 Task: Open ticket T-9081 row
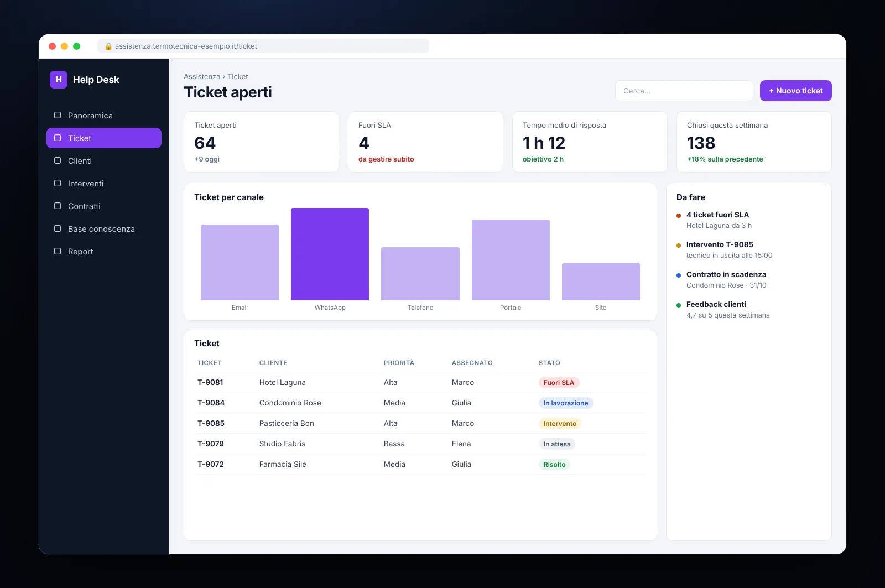tap(420, 383)
